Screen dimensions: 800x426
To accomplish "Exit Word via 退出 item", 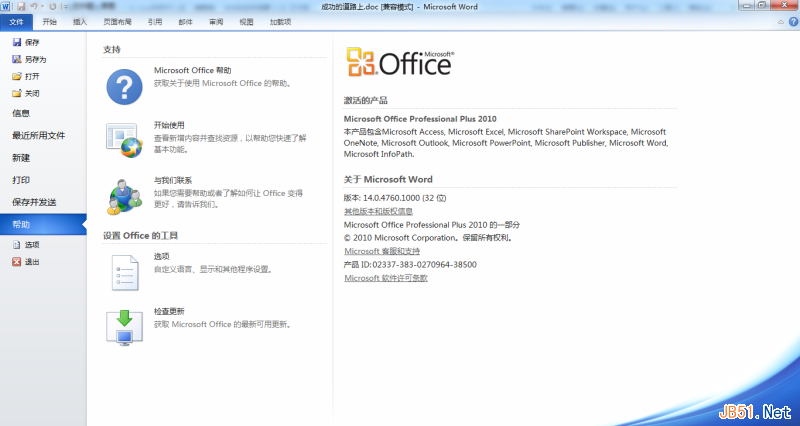I will (x=26, y=262).
